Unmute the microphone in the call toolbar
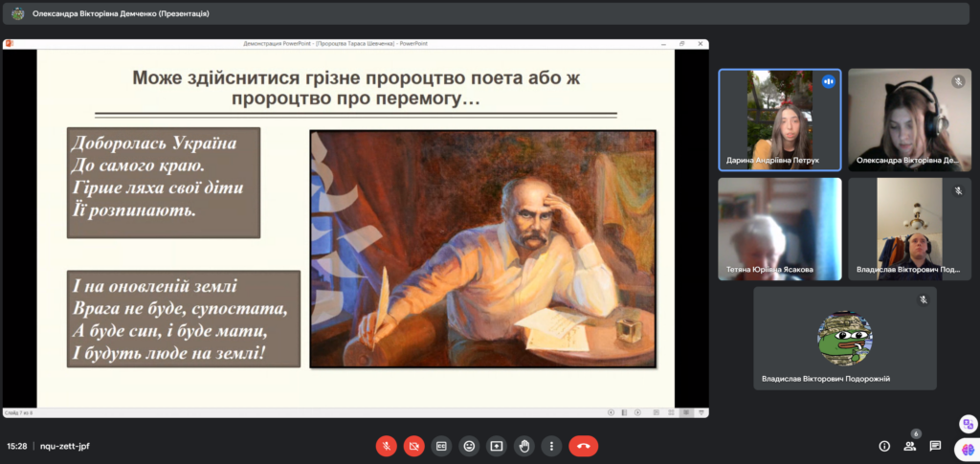This screenshot has width=980, height=464. point(387,446)
